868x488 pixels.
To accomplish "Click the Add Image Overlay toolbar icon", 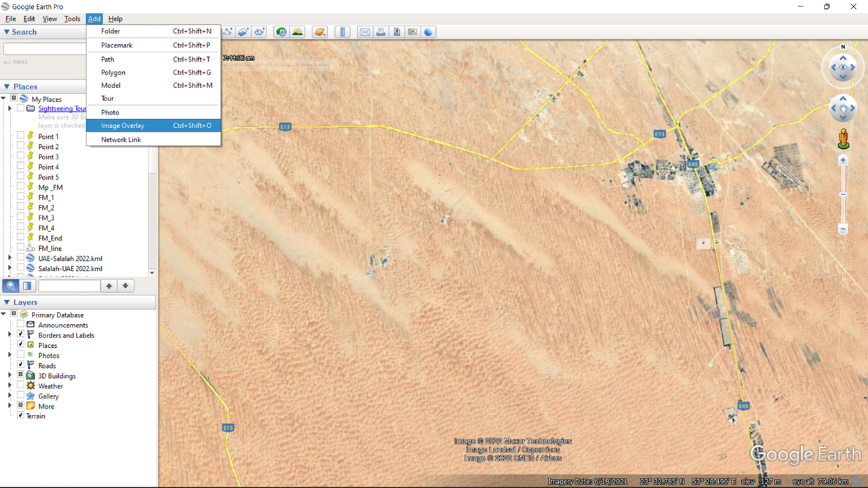I will [x=243, y=32].
